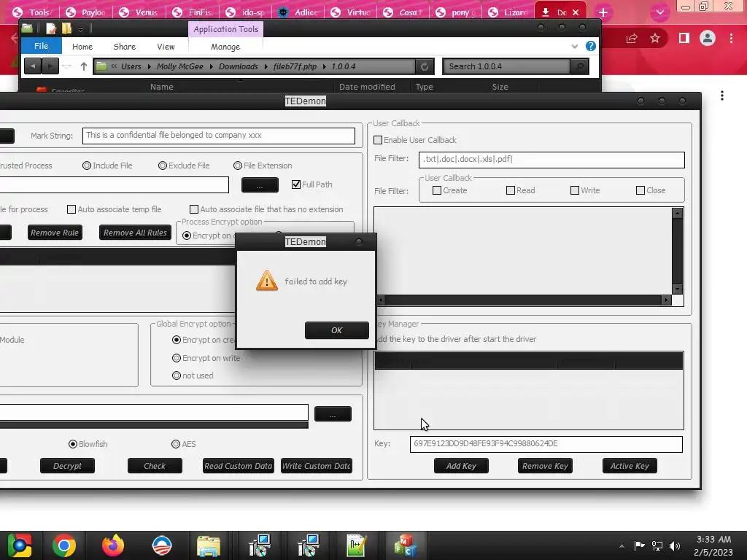Select the Include File radio button
The height and width of the screenshot is (560, 747).
click(x=87, y=166)
